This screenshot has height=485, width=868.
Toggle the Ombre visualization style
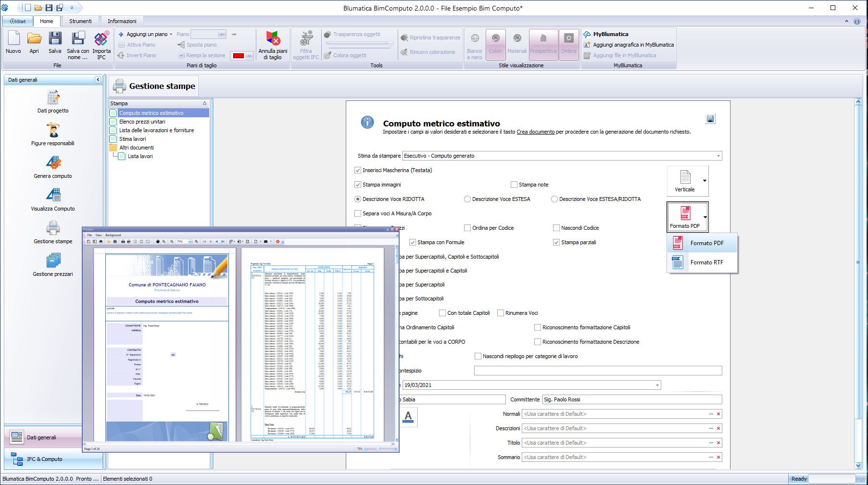pyautogui.click(x=568, y=44)
